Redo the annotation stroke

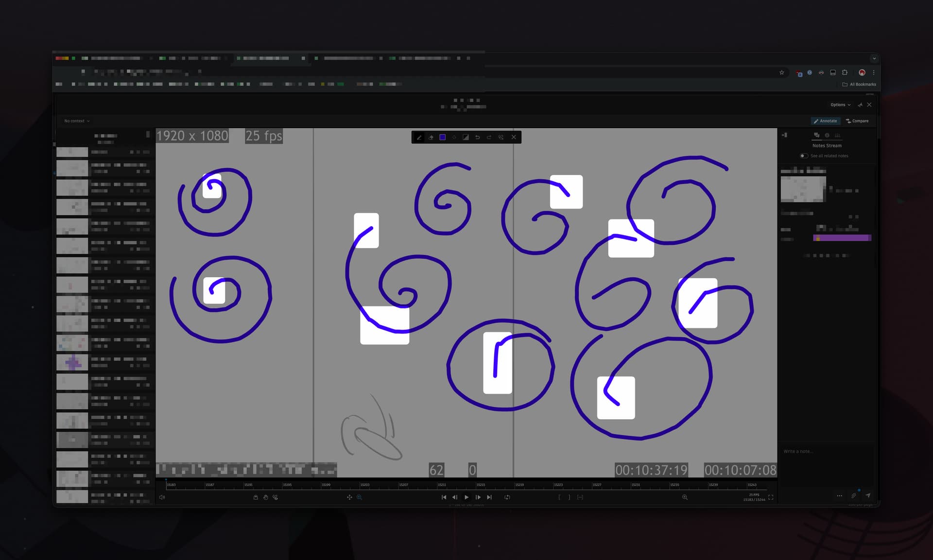(x=489, y=137)
